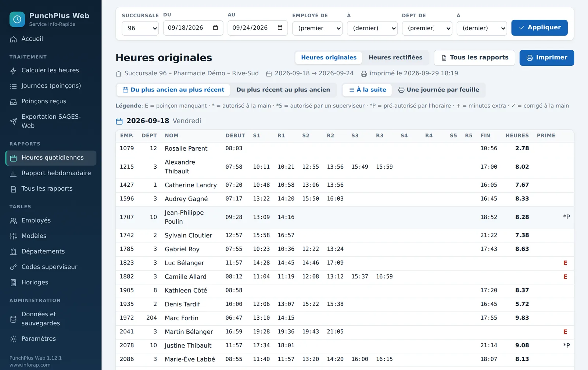Sort Du plus ancien au plus récent
The width and height of the screenshot is (588, 370).
tap(173, 90)
